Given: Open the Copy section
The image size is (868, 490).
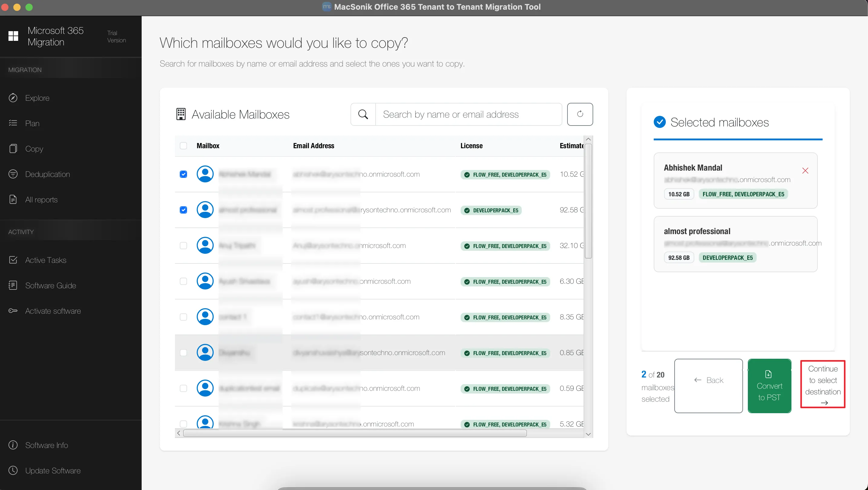Looking at the screenshot, I should (x=34, y=149).
